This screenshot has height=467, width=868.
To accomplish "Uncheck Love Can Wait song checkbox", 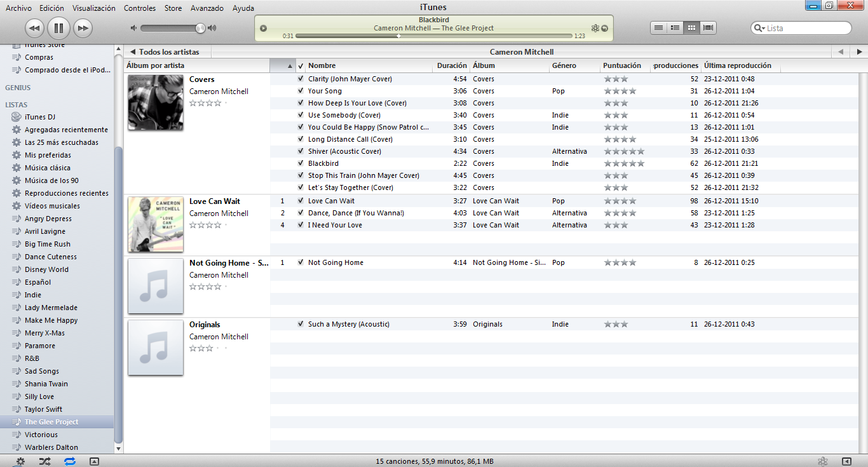I will coord(301,201).
